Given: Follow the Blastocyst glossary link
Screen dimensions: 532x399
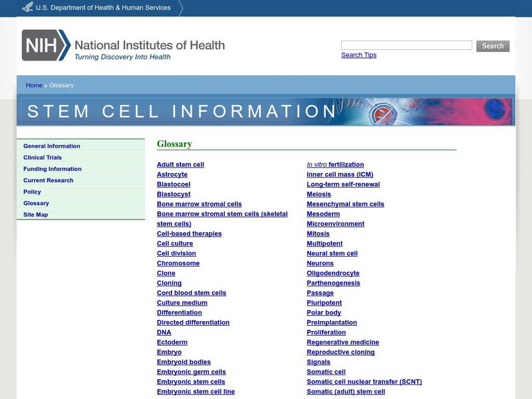Looking at the screenshot, I should pos(174,194).
